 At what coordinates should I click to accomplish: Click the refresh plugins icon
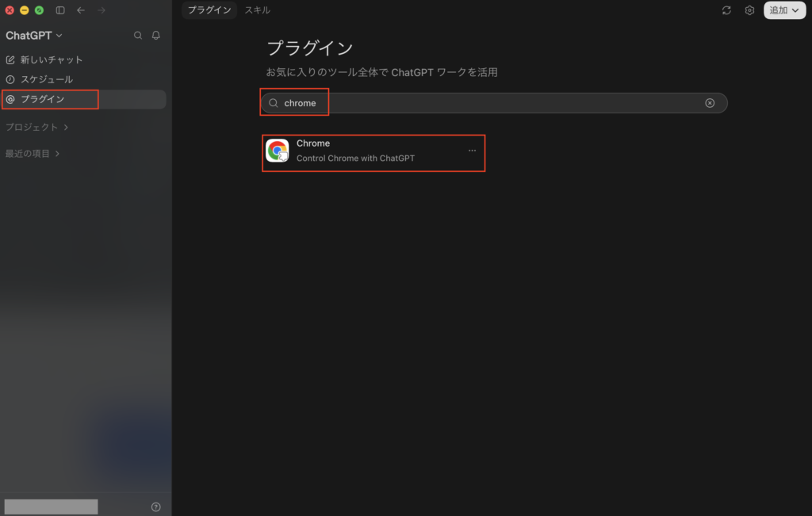pos(726,10)
